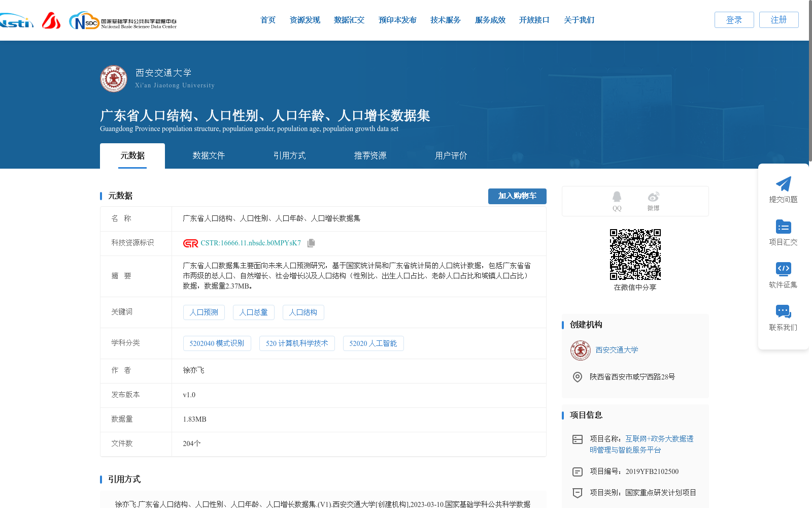This screenshot has width=812, height=508.
Task: Click the WeChat share QR code
Action: pyautogui.click(x=635, y=256)
